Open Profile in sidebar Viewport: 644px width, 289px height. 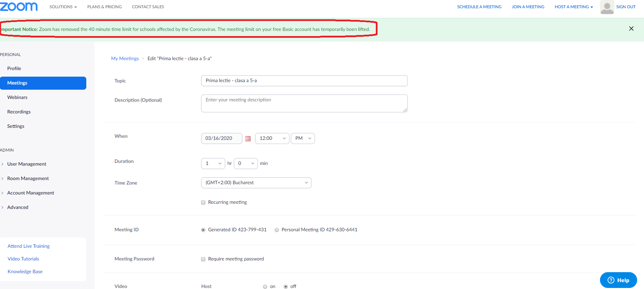[14, 68]
